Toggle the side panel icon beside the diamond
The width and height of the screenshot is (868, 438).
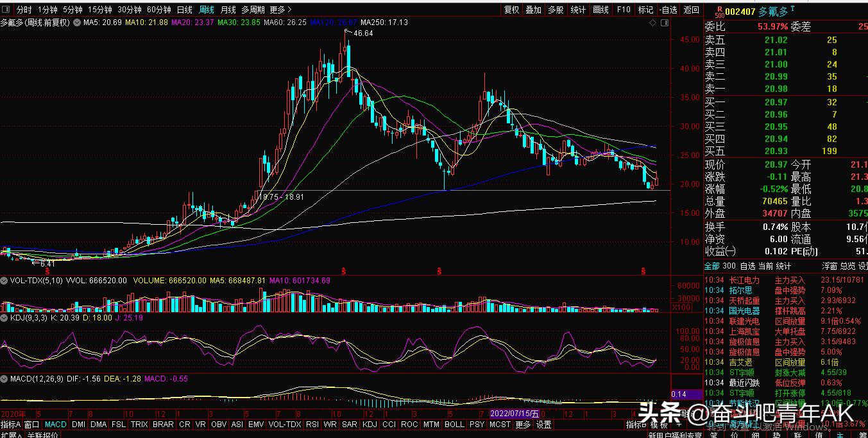pyautogui.click(x=666, y=22)
